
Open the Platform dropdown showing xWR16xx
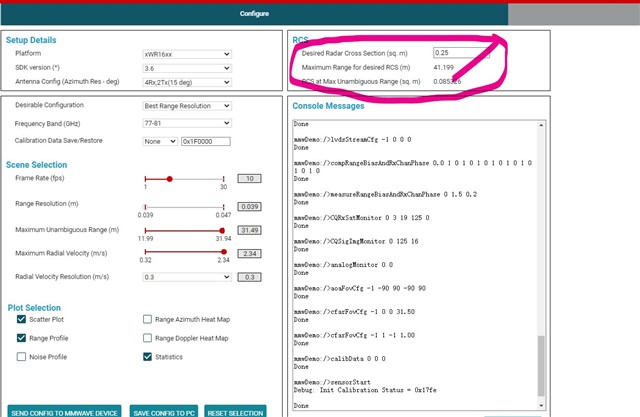point(187,54)
